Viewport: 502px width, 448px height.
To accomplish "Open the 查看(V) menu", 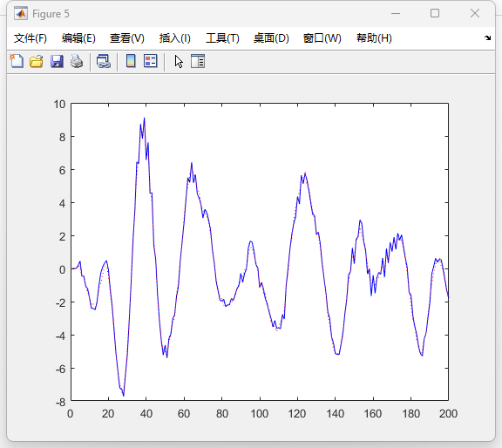I will point(126,38).
